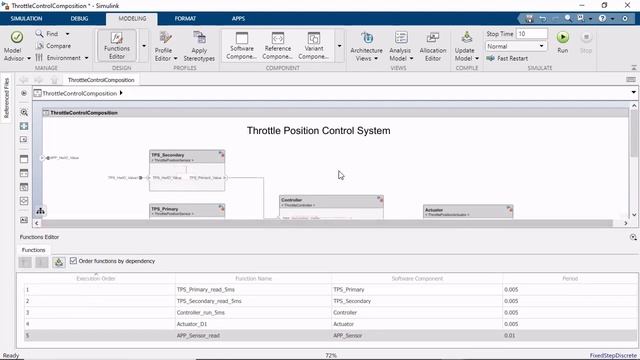Expand the Find dropdown arrow
This screenshot has width=640, height=360.
click(67, 34)
